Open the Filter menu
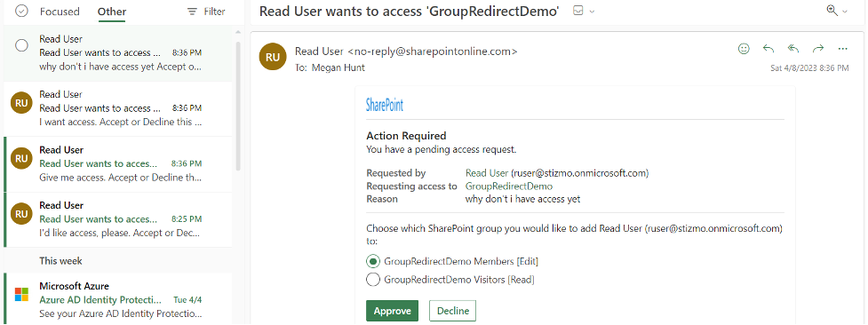This screenshot has height=325, width=868. (206, 11)
